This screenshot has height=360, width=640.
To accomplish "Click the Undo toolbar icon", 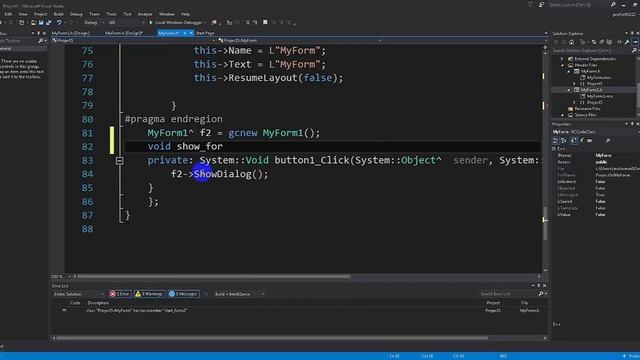I will [x=59, y=22].
